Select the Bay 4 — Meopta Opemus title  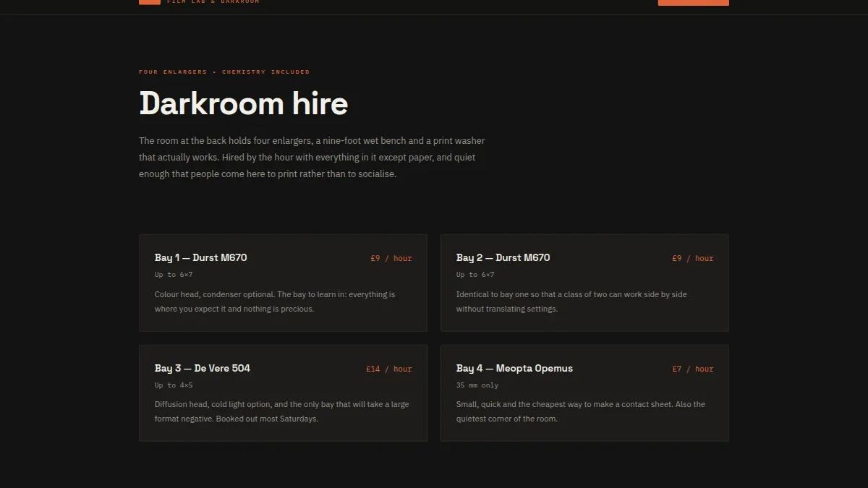(x=514, y=368)
